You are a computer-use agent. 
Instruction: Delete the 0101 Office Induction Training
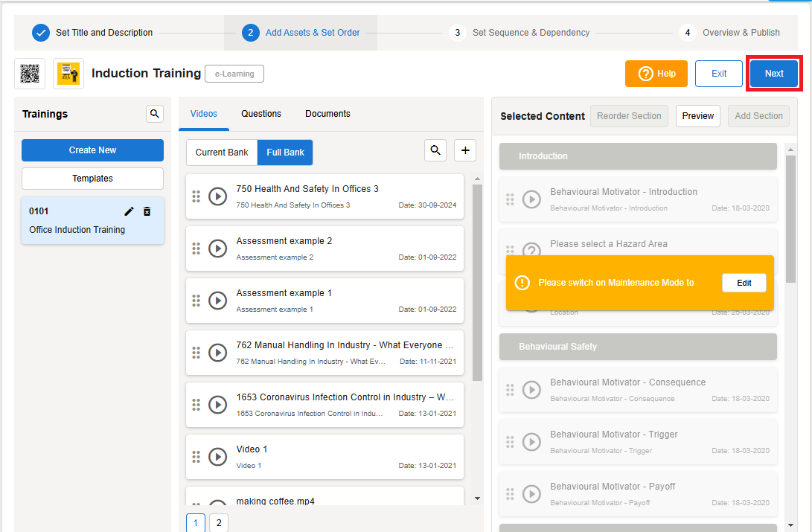(x=147, y=211)
